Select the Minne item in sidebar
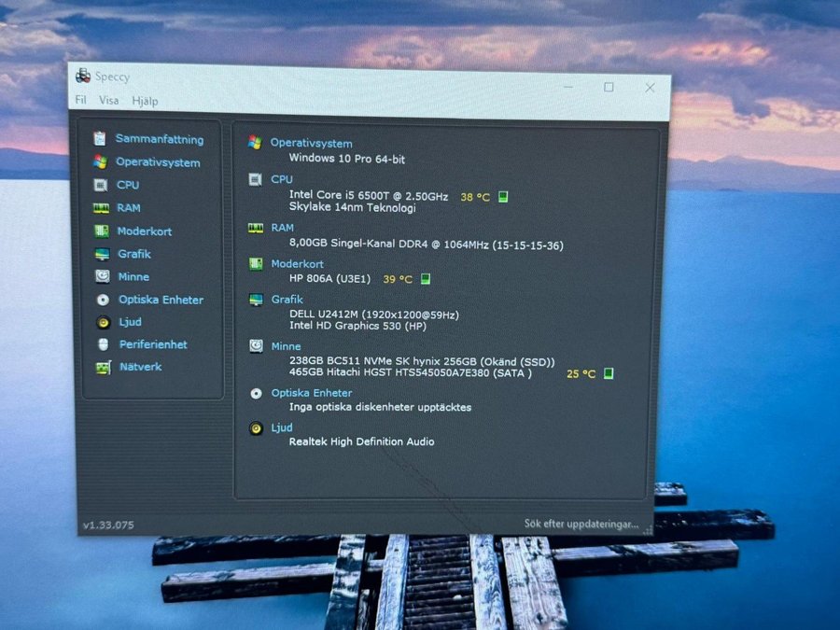 coord(133,276)
